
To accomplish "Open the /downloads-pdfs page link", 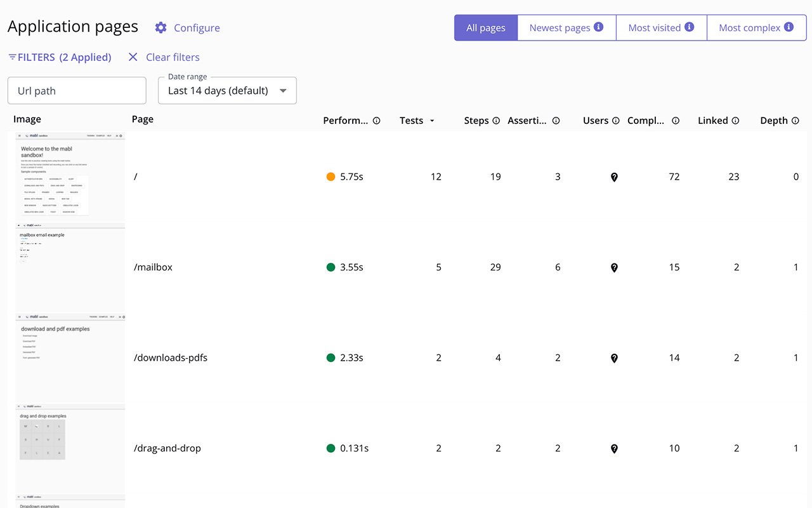I will 171,358.
